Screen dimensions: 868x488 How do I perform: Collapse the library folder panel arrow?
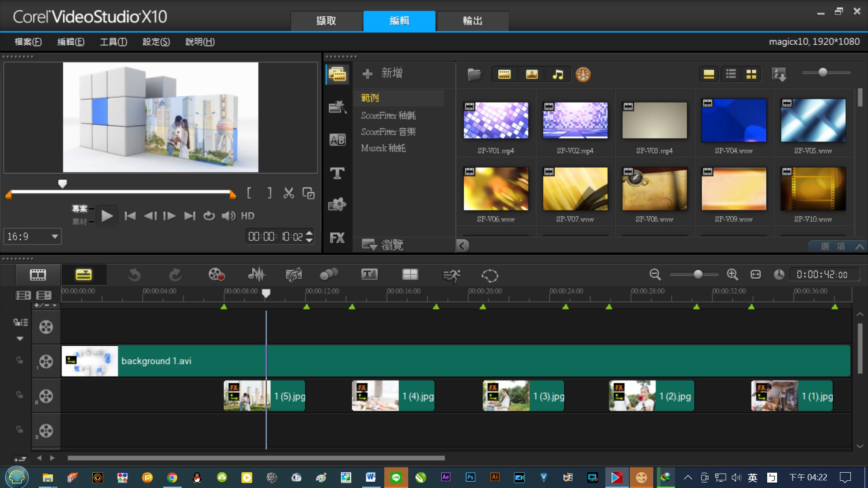[462, 245]
